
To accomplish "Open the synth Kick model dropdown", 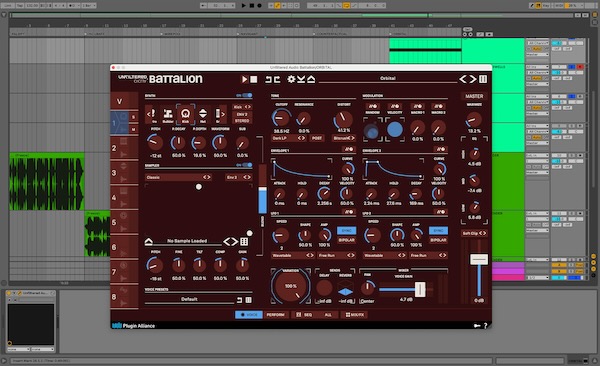I will pyautogui.click(x=242, y=107).
